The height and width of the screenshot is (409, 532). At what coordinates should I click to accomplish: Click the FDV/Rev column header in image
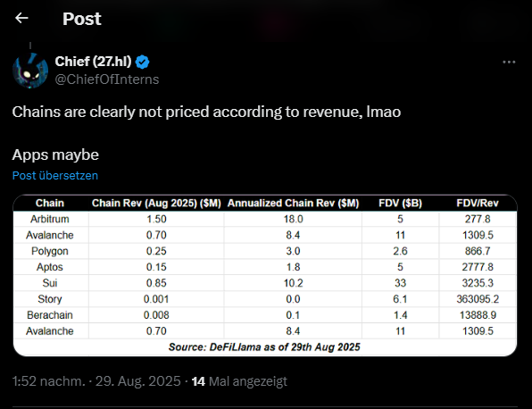pos(478,203)
